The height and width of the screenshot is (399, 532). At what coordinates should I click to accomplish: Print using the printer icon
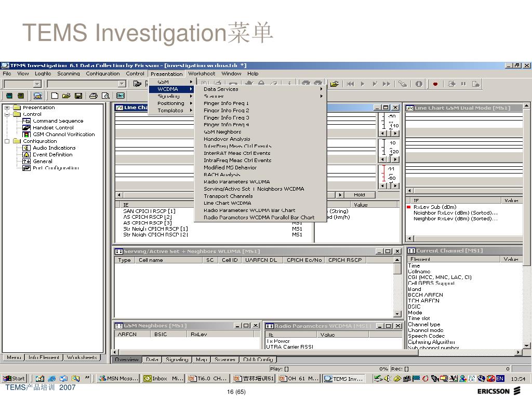[94, 96]
